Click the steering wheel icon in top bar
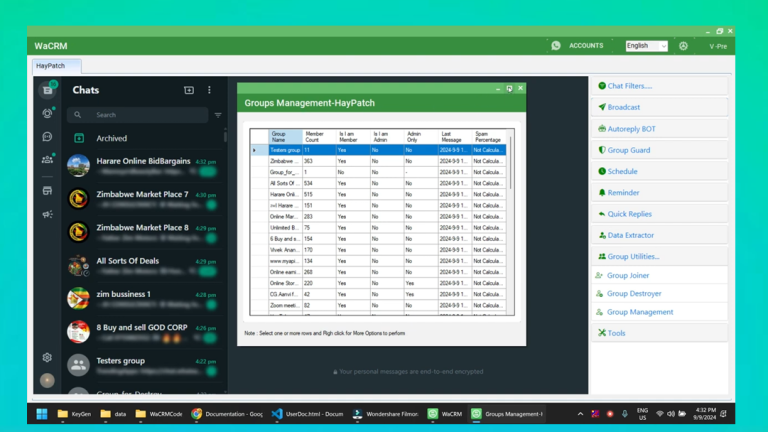Screen dimensions: 768x432 pyautogui.click(x=683, y=46)
